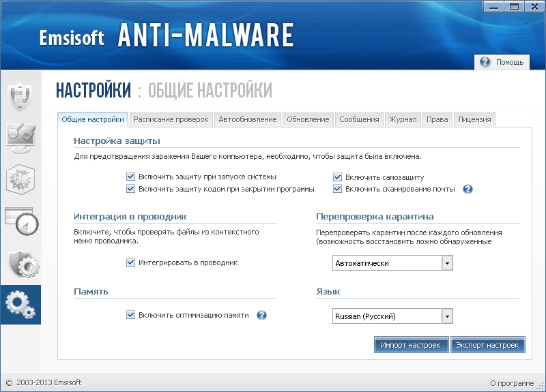Open the Scan PC monitor sidebar icon
This screenshot has width=546, height=392.
point(21,138)
